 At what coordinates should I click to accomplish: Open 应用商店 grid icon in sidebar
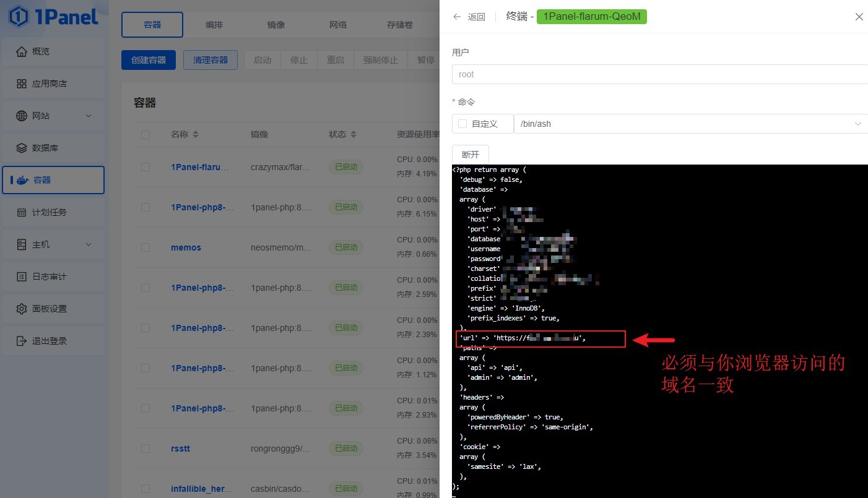[x=22, y=84]
